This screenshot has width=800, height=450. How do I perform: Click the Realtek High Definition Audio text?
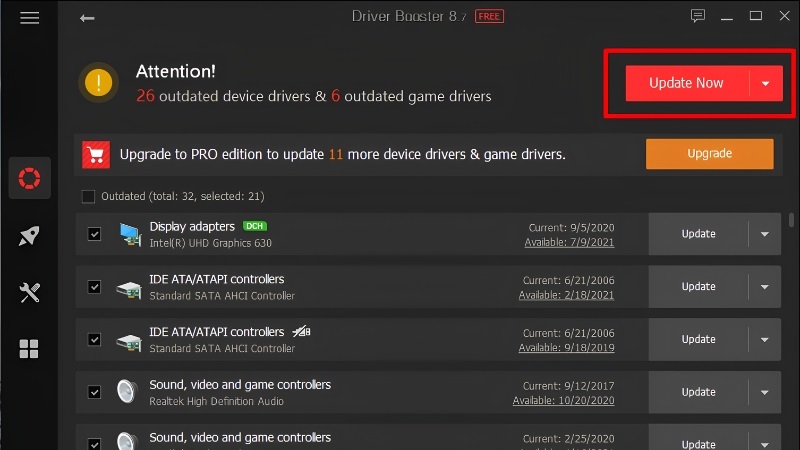click(216, 402)
